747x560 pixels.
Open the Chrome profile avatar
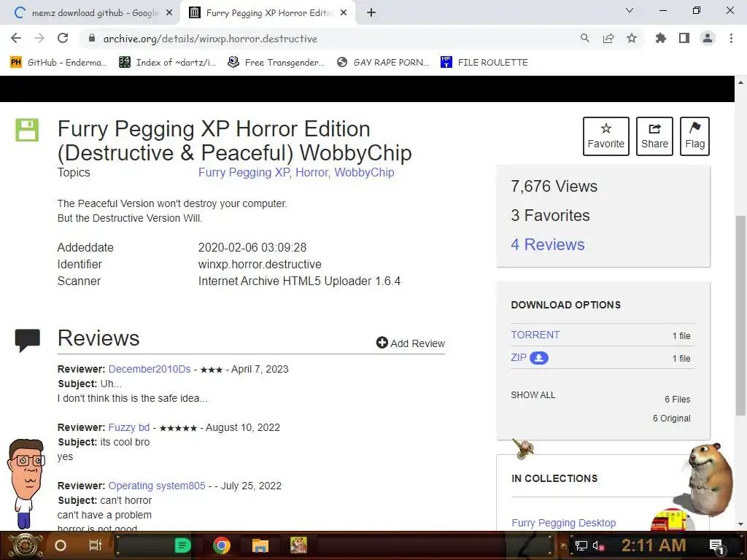click(x=708, y=38)
